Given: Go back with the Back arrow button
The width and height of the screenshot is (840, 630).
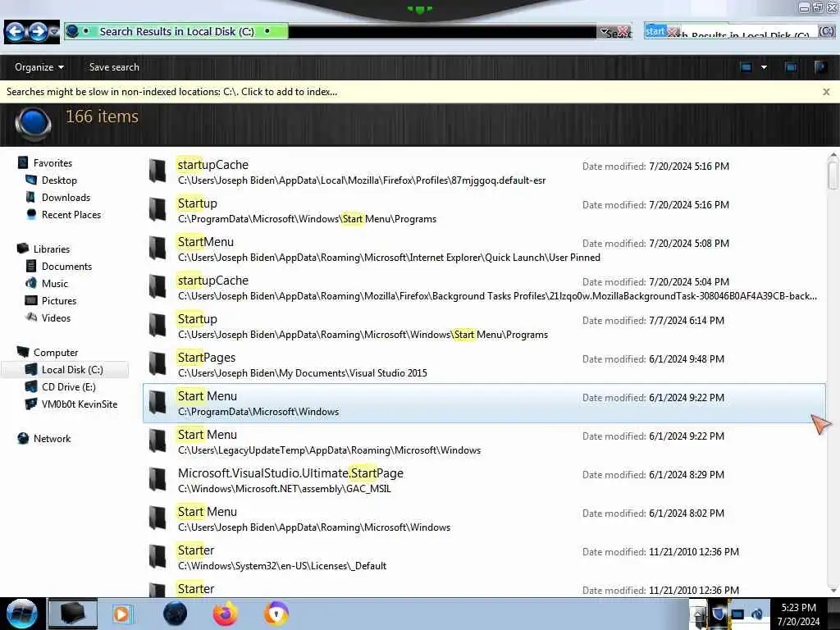Looking at the screenshot, I should 15,32.
